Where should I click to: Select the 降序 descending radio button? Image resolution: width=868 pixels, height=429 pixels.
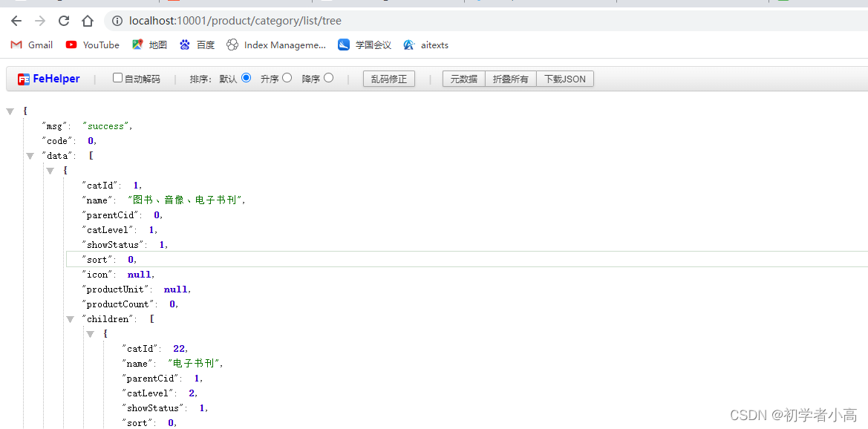[329, 78]
